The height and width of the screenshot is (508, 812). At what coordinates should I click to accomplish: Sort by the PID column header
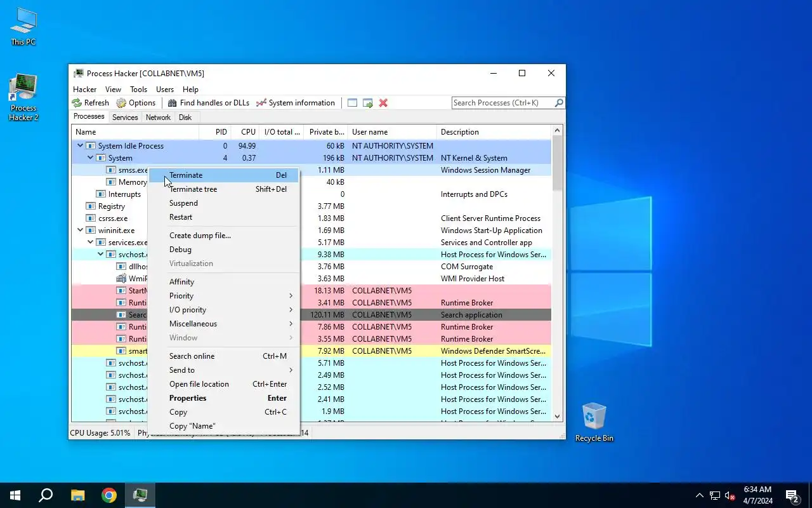tap(214, 132)
